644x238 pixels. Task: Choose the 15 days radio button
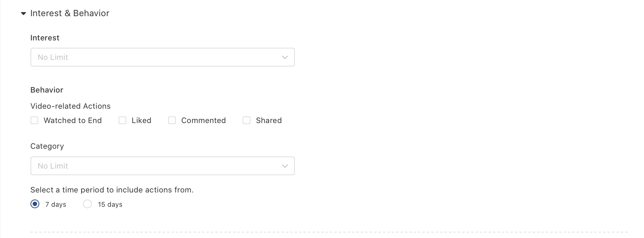(87, 204)
